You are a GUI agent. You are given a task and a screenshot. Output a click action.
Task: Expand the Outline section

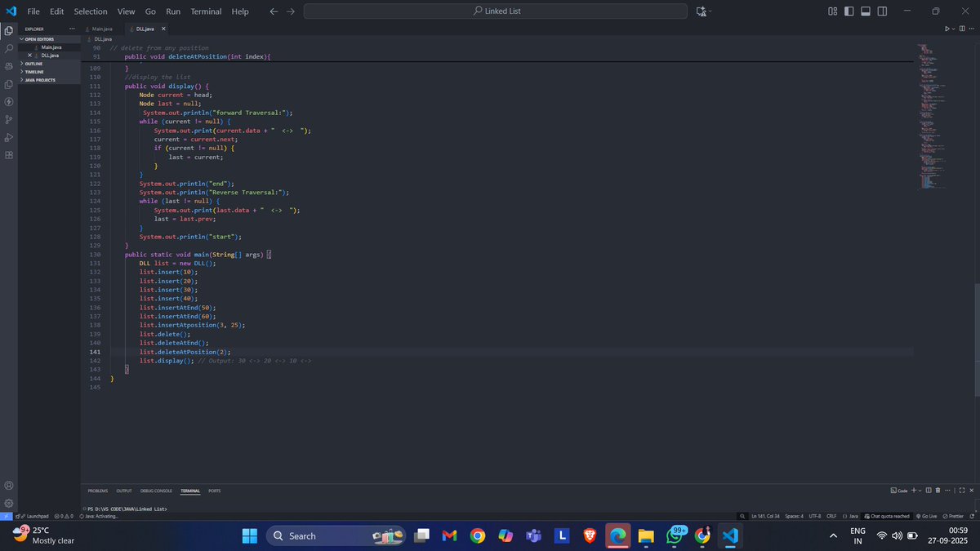33,63
